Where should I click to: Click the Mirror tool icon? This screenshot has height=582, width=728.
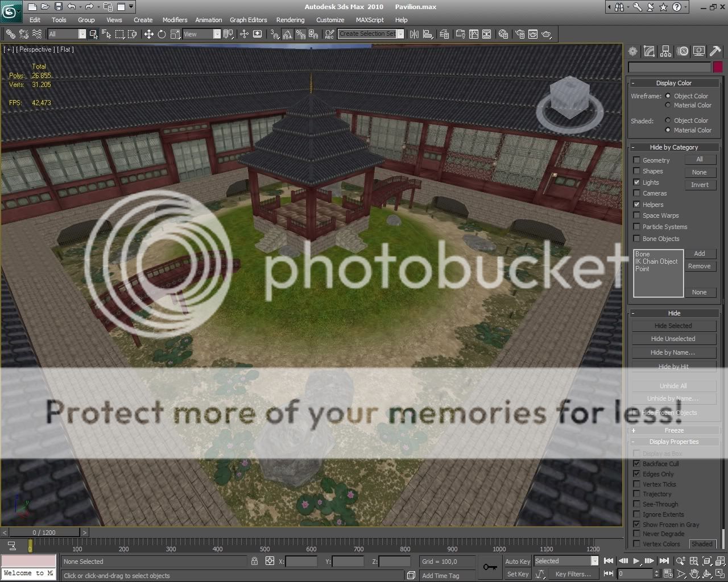414,34
